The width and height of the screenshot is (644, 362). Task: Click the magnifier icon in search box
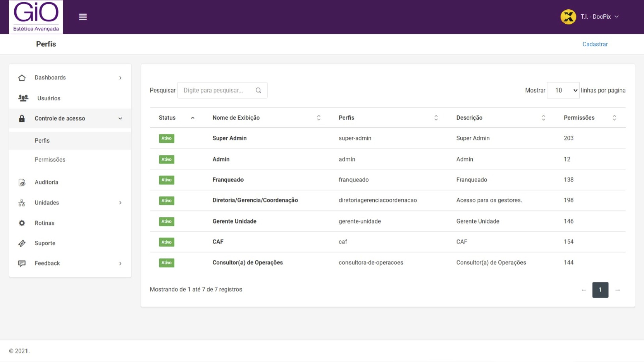pyautogui.click(x=258, y=90)
